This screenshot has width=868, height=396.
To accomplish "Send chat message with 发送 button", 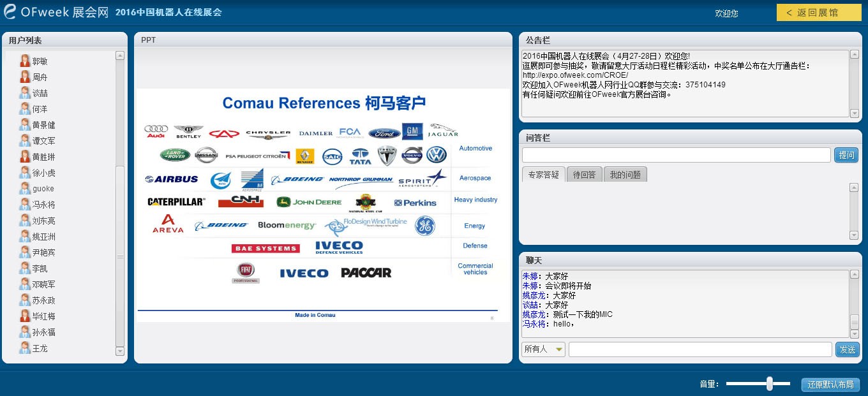I will pyautogui.click(x=848, y=349).
